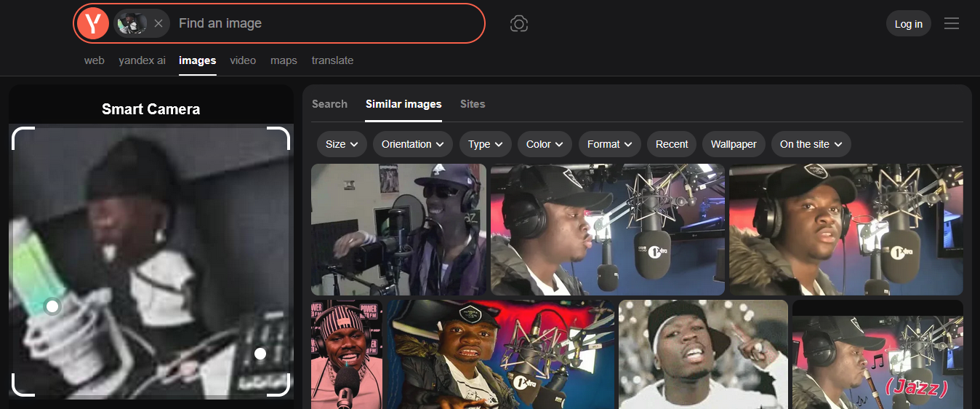Open the maps tab
The height and width of the screenshot is (409, 980).
click(x=284, y=60)
